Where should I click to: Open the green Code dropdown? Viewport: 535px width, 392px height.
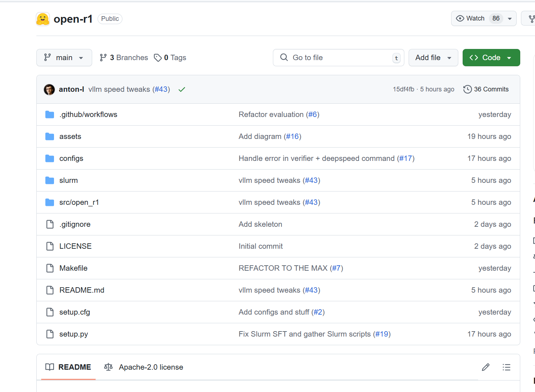click(x=491, y=58)
